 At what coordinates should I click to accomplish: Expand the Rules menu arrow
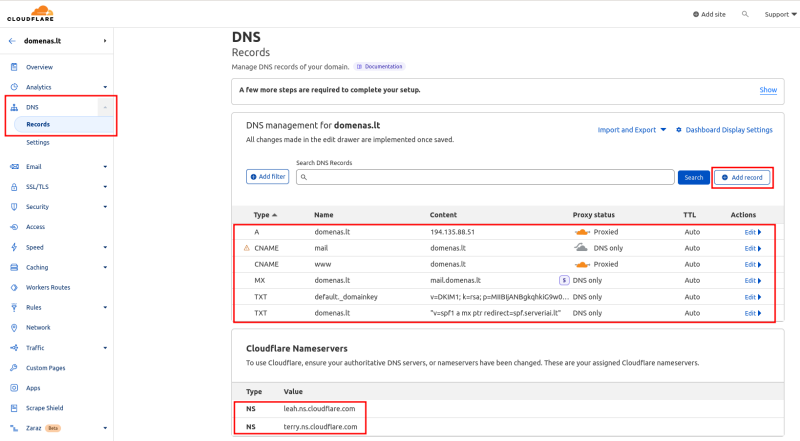(105, 308)
